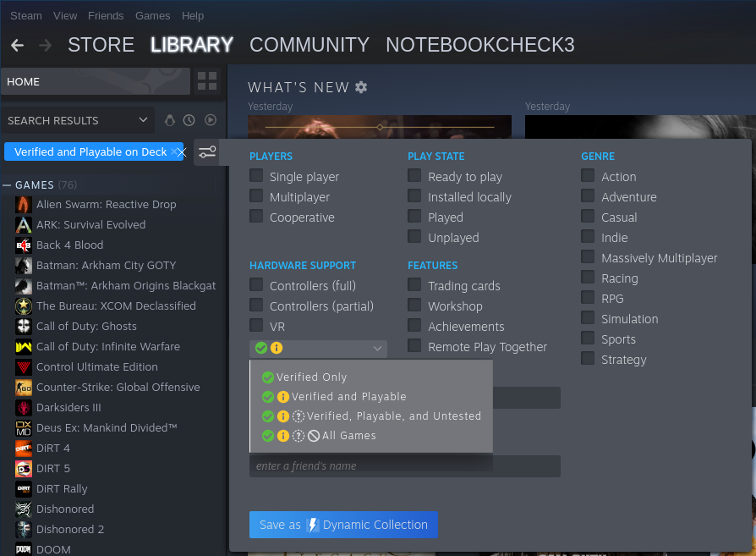Click the Darksiders III icon
The width and height of the screenshot is (756, 556).
[x=24, y=408]
